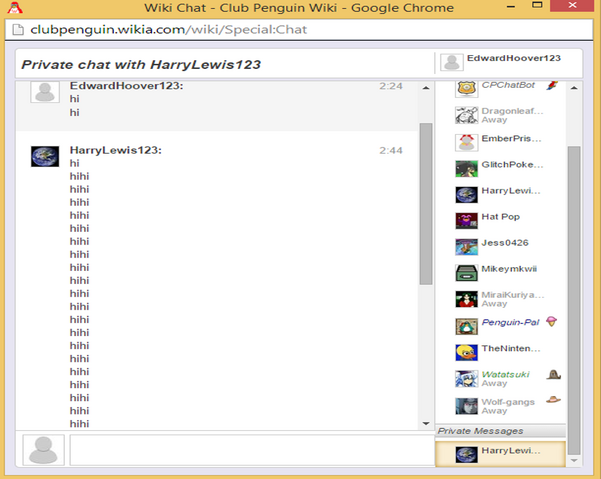Click Mikeymkwii's green box avatar
Screen dimensions: 601x479
coord(466,273)
